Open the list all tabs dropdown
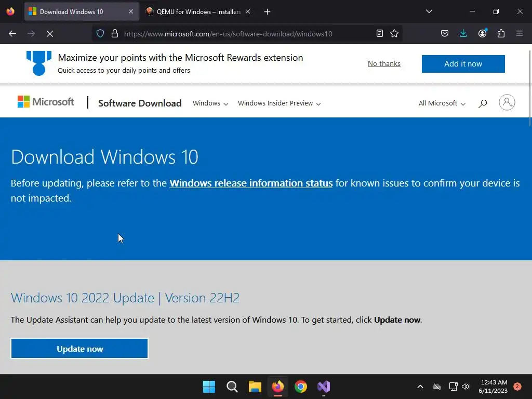The width and height of the screenshot is (532, 399). 429,11
